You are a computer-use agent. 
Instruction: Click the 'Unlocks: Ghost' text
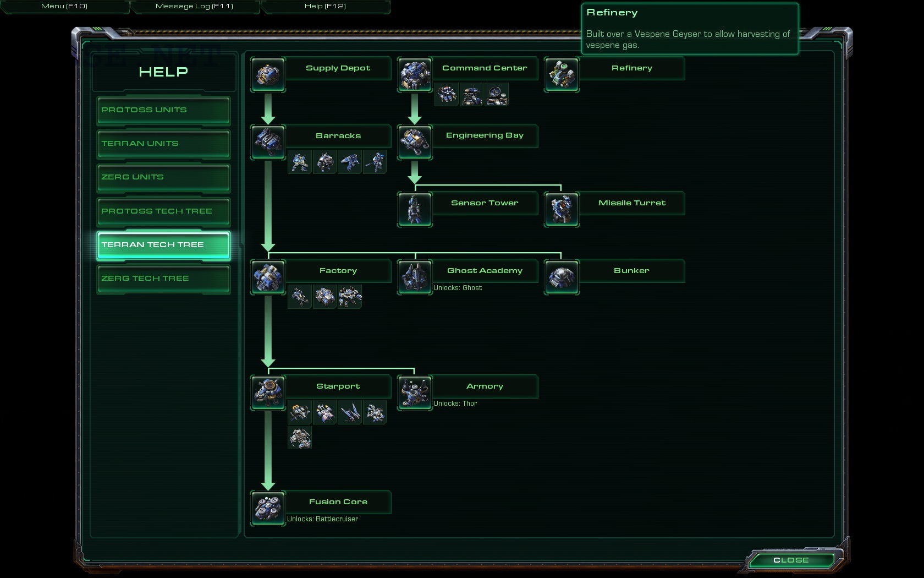[458, 288]
